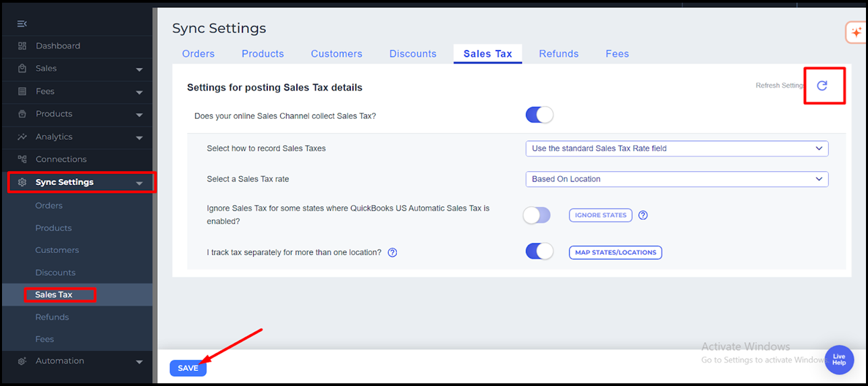Click the Refresh Settings circular arrow icon

tap(822, 86)
